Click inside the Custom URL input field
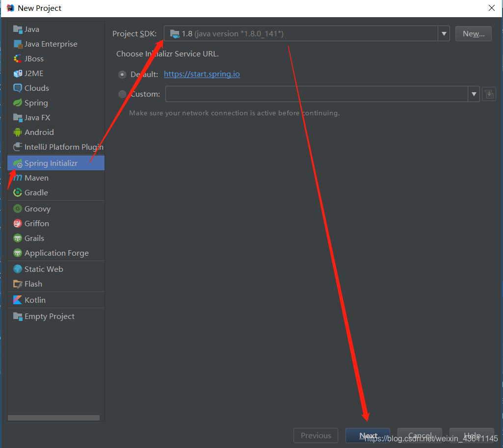 pyautogui.click(x=317, y=94)
